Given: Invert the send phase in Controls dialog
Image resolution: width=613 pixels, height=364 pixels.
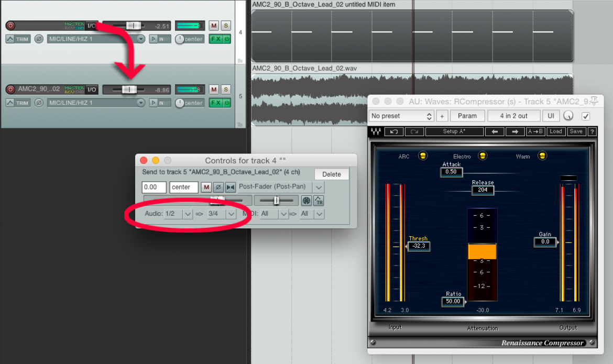Looking at the screenshot, I should 218,187.
